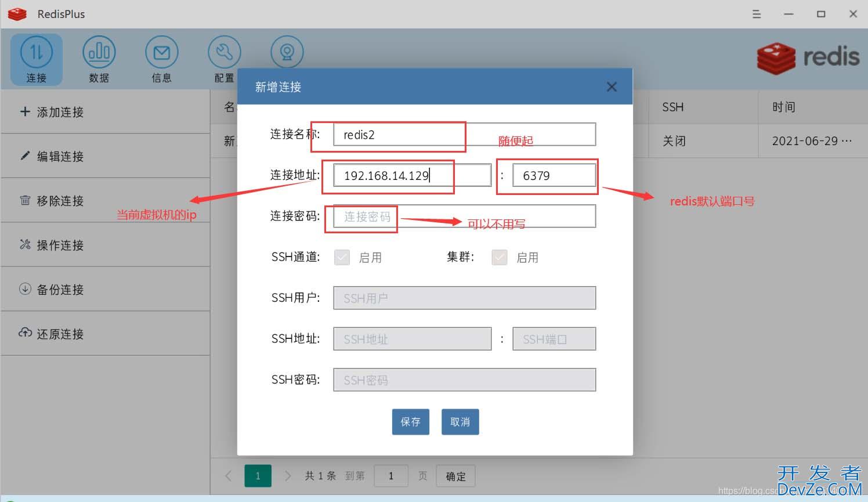868x502 pixels.
Task: Open the hamburger menu in title bar
Action: (757, 14)
